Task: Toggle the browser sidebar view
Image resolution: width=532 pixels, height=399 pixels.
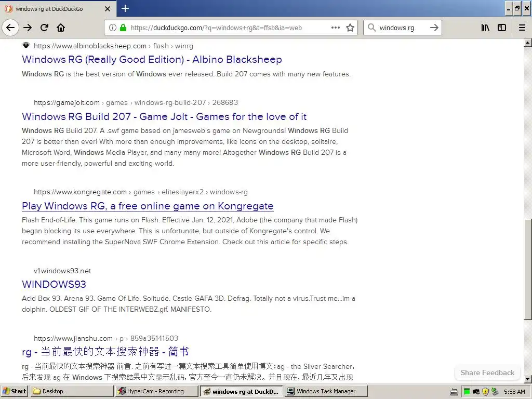Action: pos(502,28)
